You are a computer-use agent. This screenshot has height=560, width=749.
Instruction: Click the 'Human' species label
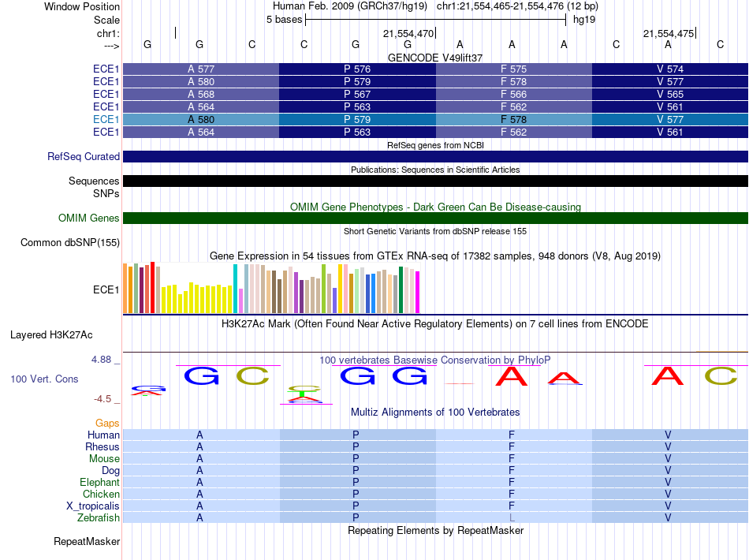[x=103, y=435]
